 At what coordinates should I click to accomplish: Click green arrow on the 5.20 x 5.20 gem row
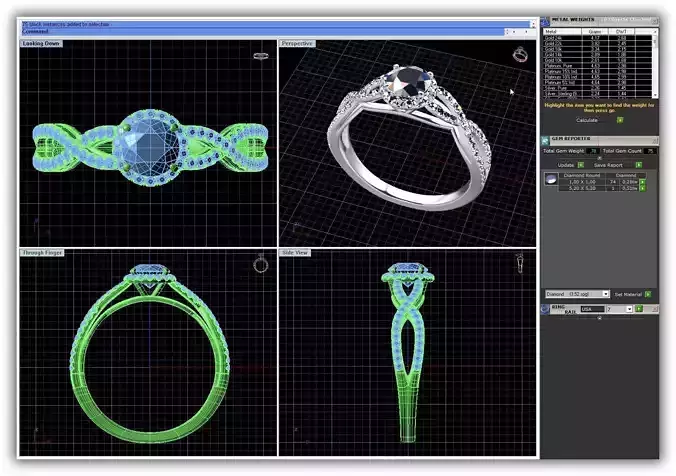point(642,188)
